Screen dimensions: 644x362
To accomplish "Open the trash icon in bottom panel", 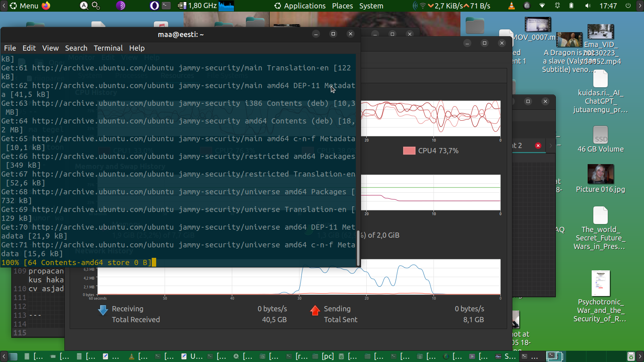I will (631, 356).
